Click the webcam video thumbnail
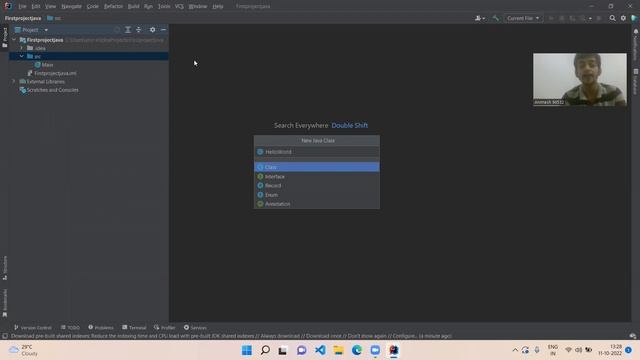Viewport: 640px width, 360px height. click(x=580, y=80)
